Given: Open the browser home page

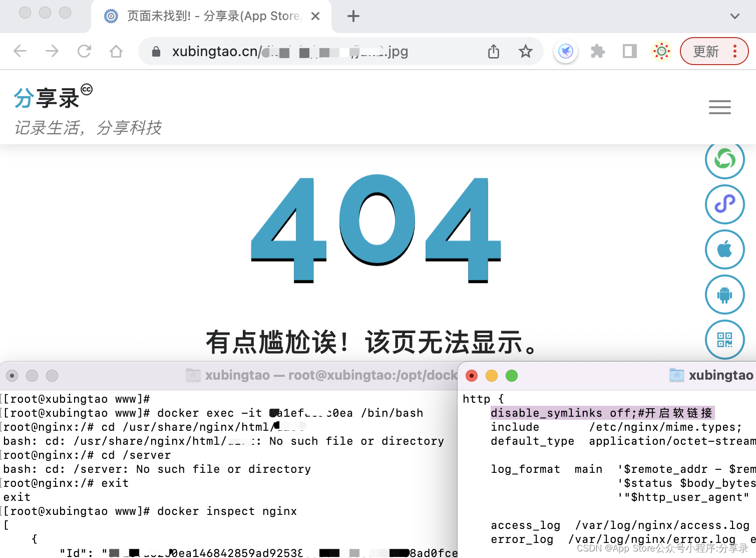Looking at the screenshot, I should click(116, 51).
